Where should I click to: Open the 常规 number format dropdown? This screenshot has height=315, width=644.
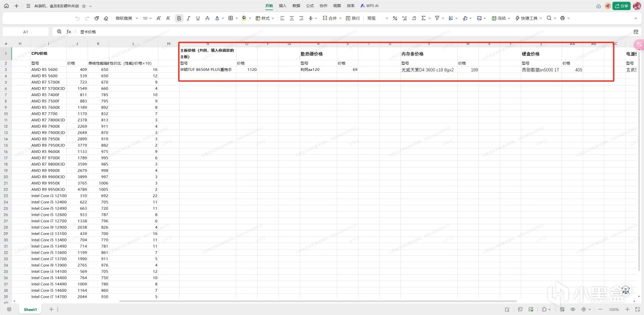(378, 18)
